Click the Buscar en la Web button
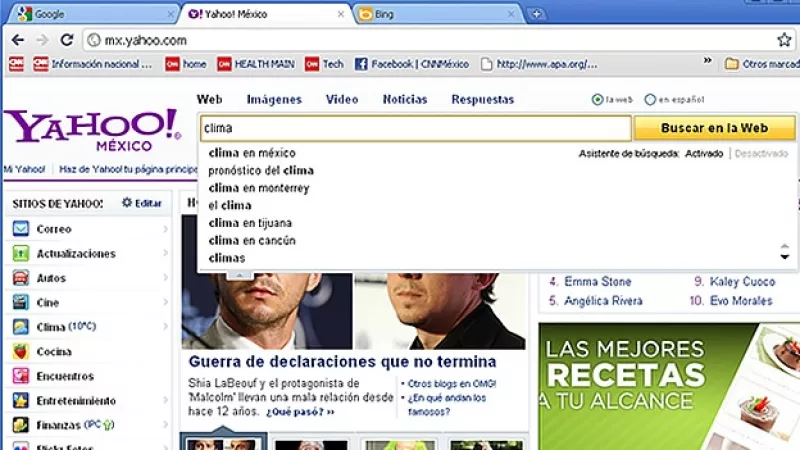The image size is (800, 450). click(714, 128)
